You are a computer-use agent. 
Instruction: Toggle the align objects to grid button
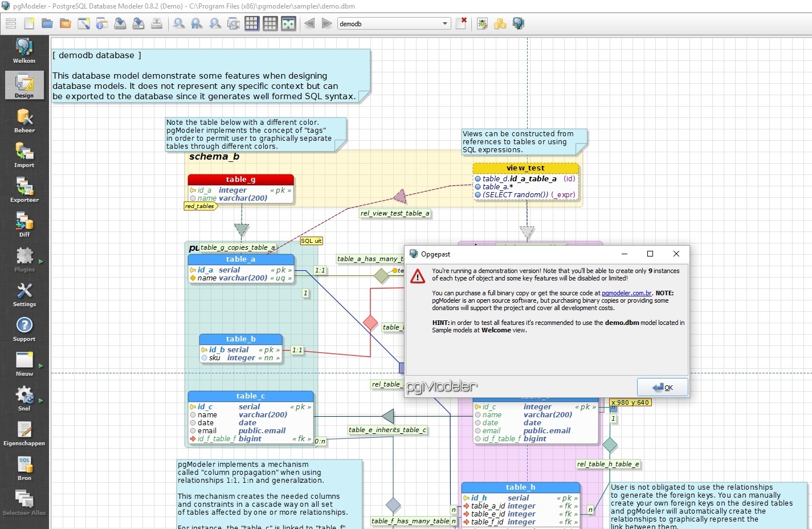point(289,23)
